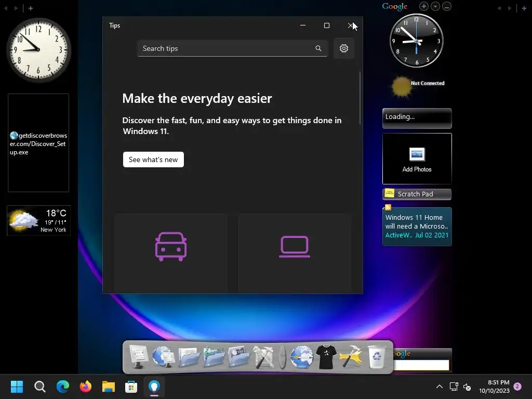Open File Explorer from taskbar
This screenshot has width=532, height=399.
coord(109,387)
